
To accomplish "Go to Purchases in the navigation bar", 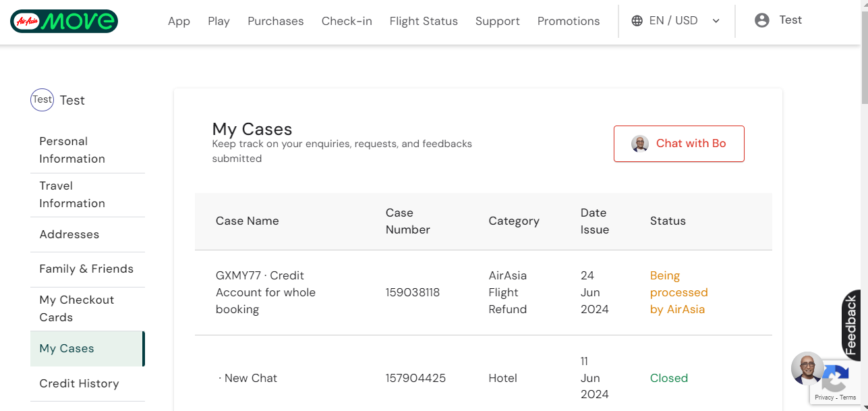I will tap(275, 21).
